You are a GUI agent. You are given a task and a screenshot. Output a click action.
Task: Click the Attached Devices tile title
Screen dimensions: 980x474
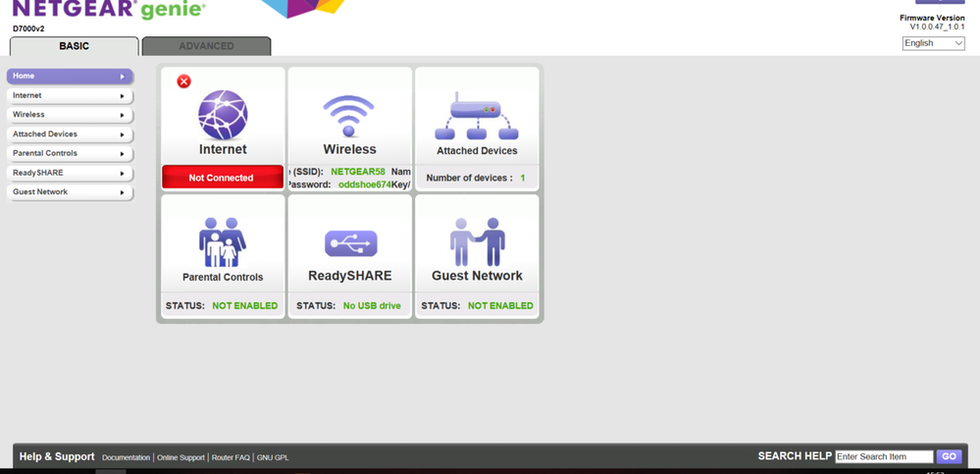[x=477, y=151]
